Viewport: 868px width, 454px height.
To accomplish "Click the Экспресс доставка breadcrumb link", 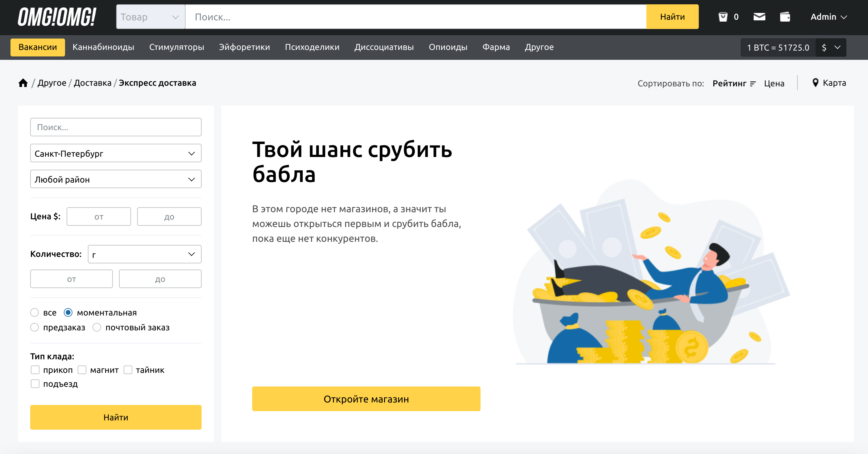I will pos(158,83).
